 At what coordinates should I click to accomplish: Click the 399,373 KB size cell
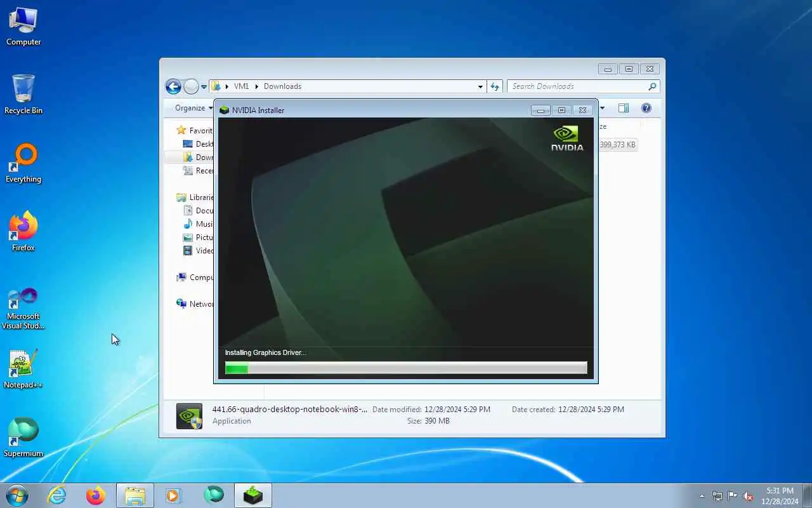click(617, 145)
